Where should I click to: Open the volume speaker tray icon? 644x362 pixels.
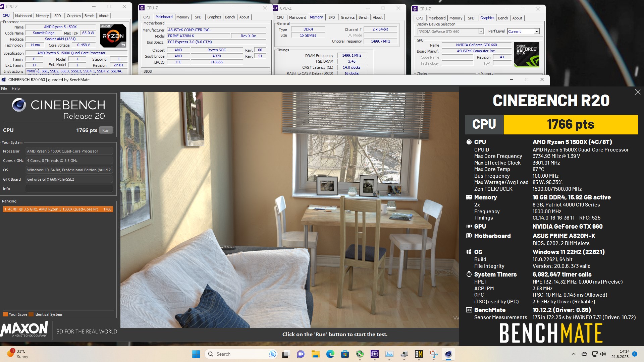(x=603, y=354)
